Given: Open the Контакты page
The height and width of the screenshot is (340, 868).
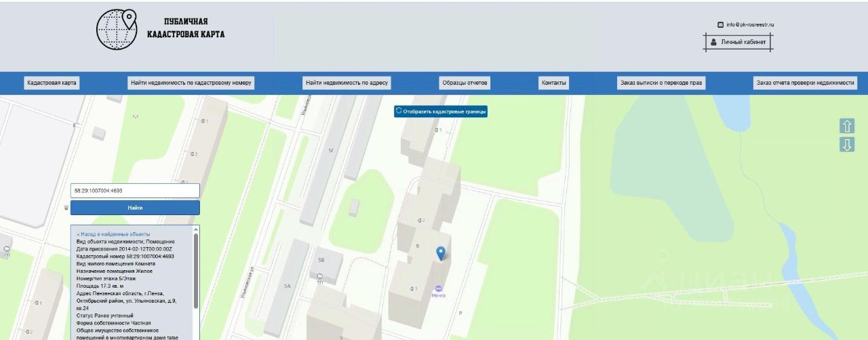Looking at the screenshot, I should coord(553,83).
